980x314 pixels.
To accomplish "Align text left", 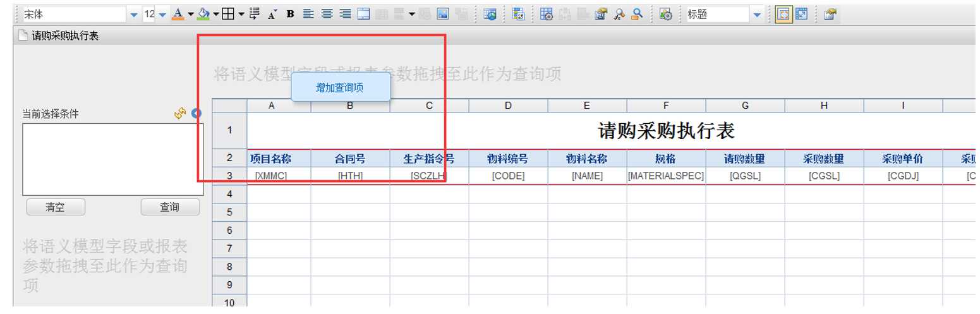I will tap(308, 14).
